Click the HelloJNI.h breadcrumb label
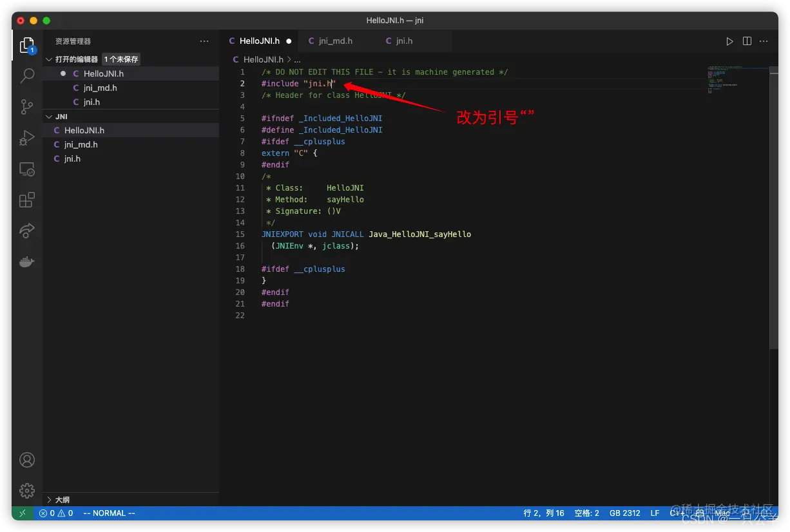The image size is (790, 532). pyautogui.click(x=264, y=59)
